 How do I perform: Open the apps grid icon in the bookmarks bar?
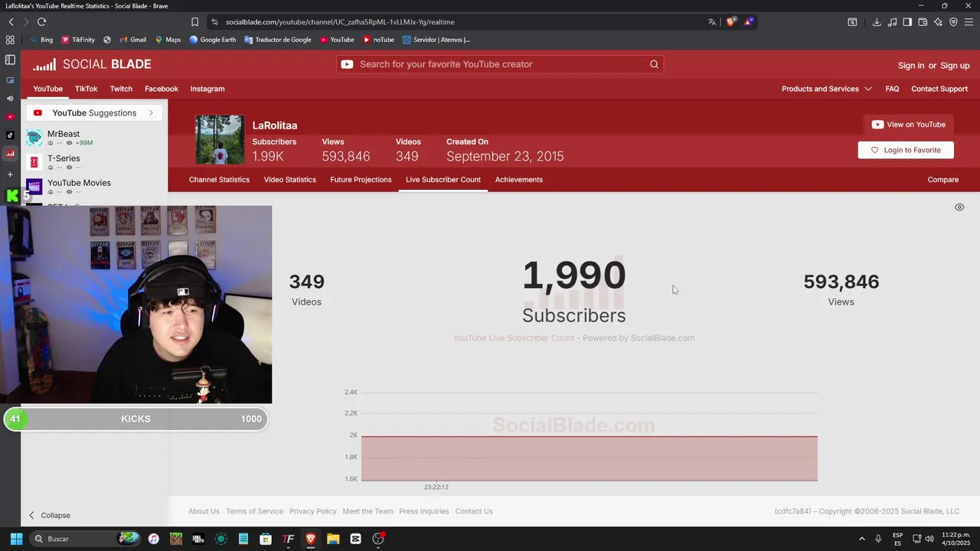coord(10,40)
